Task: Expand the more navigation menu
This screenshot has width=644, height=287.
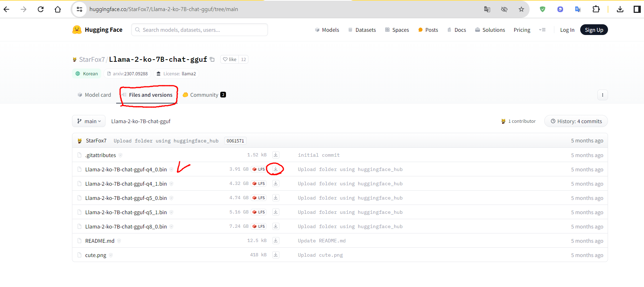Action: pos(542,30)
